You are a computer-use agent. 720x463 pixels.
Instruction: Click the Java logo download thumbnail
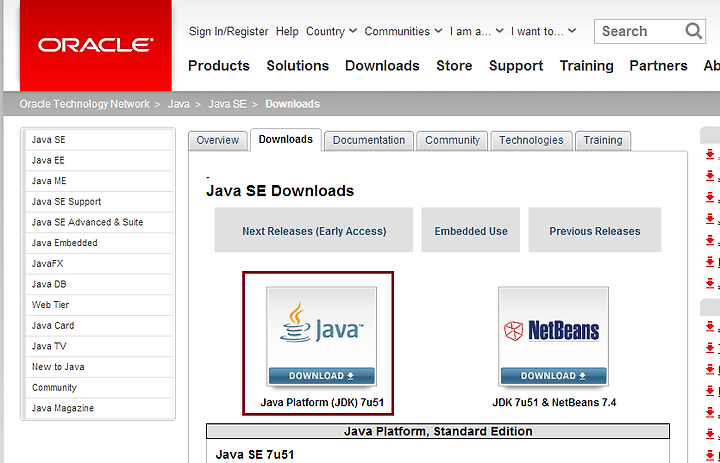[321, 336]
